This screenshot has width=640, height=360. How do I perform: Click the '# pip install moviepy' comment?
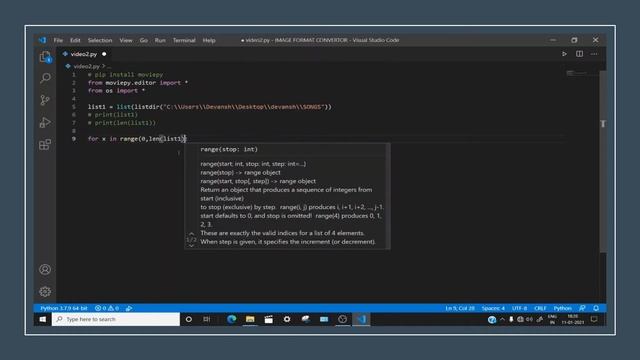coord(125,75)
